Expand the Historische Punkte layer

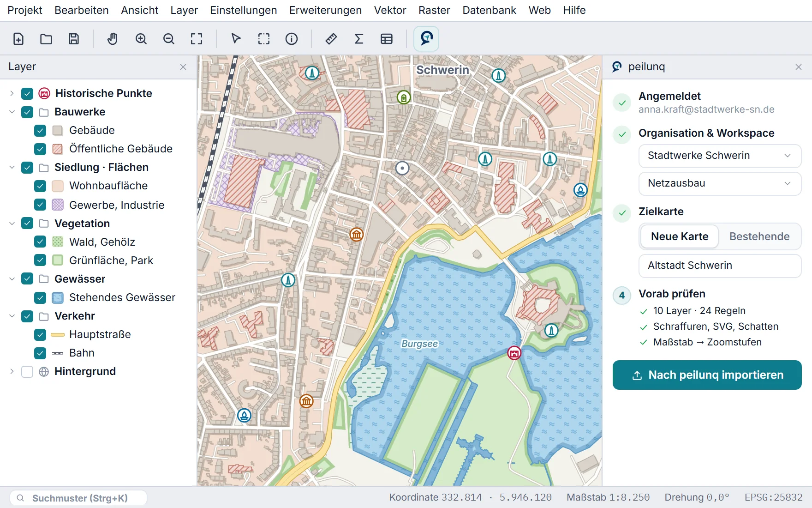click(x=12, y=93)
